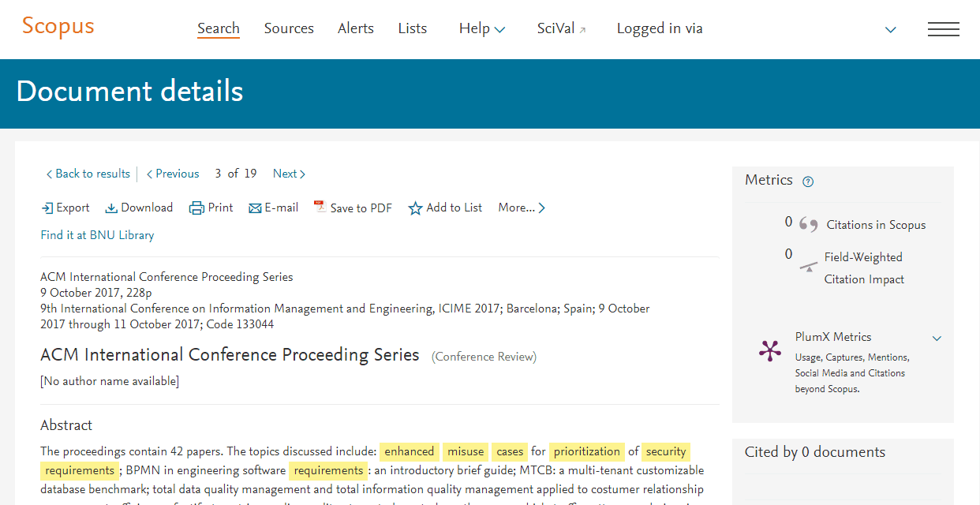980x505 pixels.
Task: Open the Sources menu item
Action: click(289, 28)
